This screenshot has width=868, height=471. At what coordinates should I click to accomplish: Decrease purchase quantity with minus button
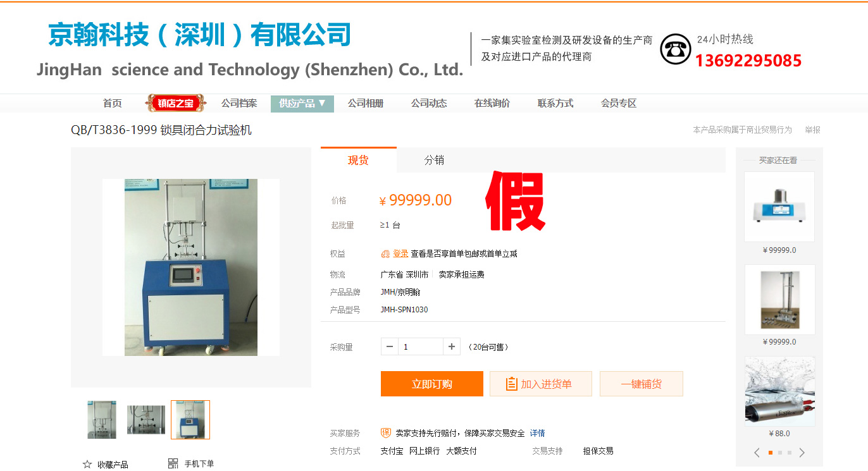tap(390, 346)
